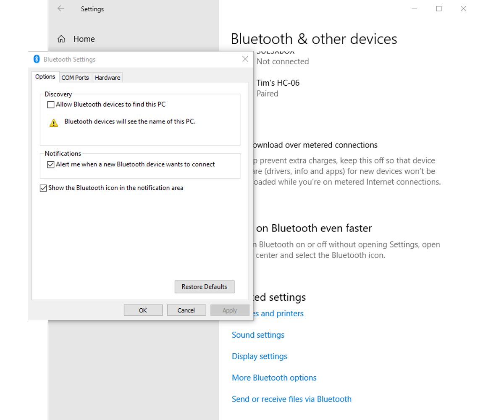504x420 pixels.
Task: Click the back arrow in Settings window
Action: coord(60,8)
